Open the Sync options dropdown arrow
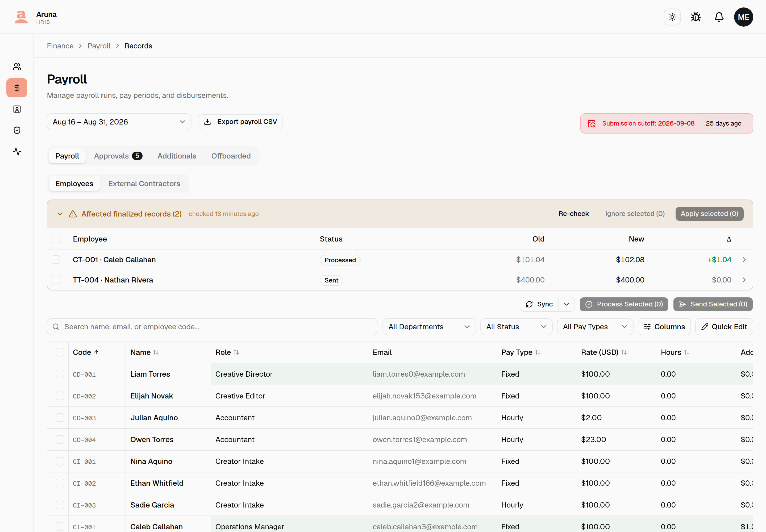Screen dimensions: 766x532 566,304
